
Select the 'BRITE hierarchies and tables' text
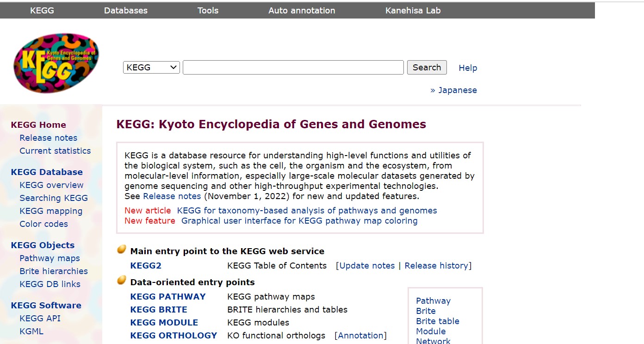click(287, 310)
